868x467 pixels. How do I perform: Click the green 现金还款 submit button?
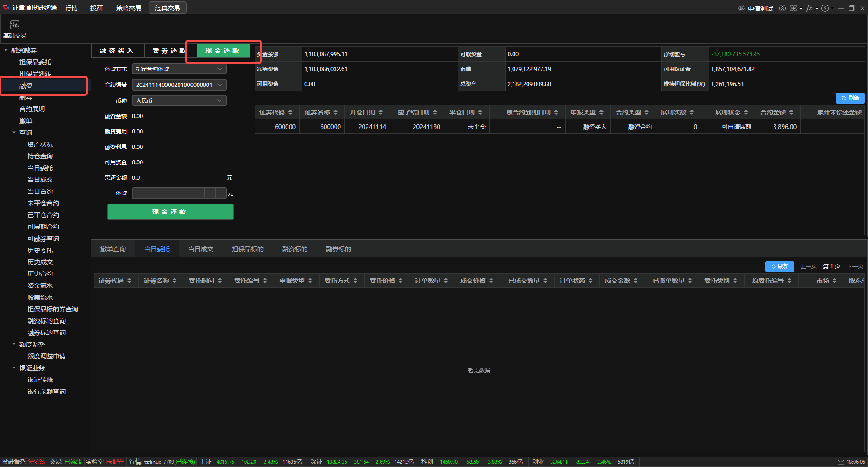tap(170, 212)
